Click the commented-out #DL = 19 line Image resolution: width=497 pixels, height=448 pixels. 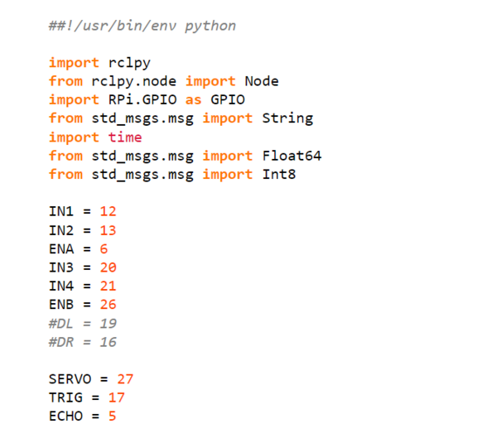[82, 323]
